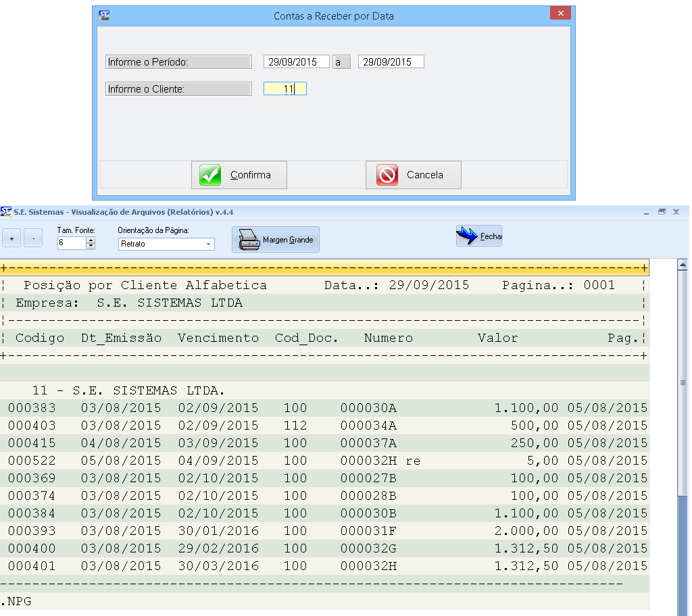Click S.E. Sistemas icon in dialog title bar

pyautogui.click(x=104, y=15)
